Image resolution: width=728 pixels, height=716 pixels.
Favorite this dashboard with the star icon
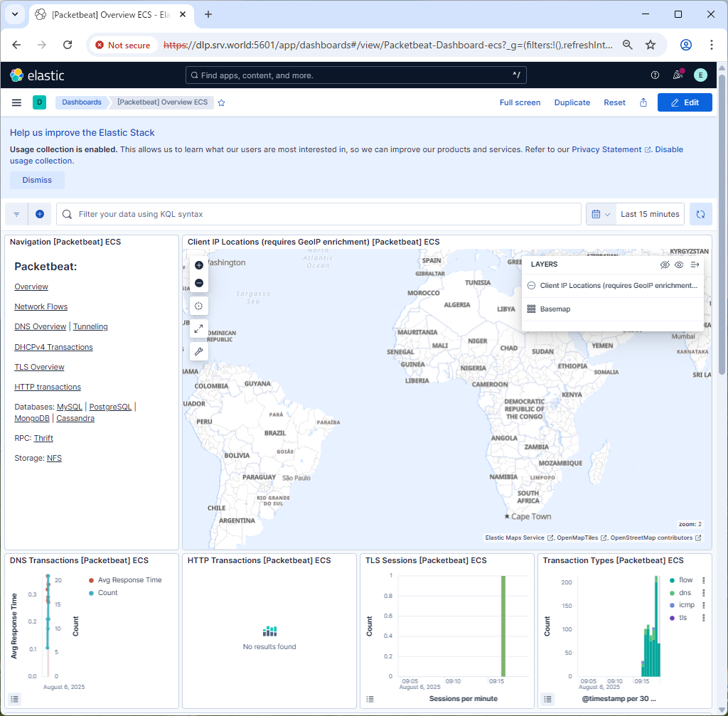[x=222, y=102]
